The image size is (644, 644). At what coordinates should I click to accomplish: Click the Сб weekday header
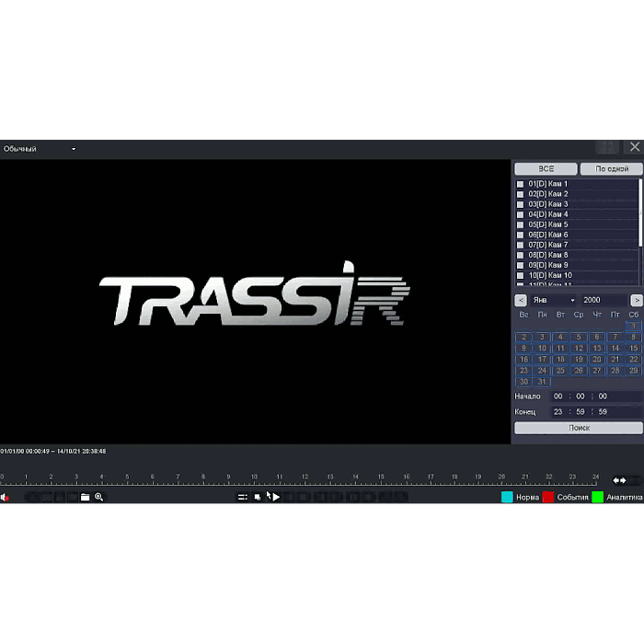(633, 315)
